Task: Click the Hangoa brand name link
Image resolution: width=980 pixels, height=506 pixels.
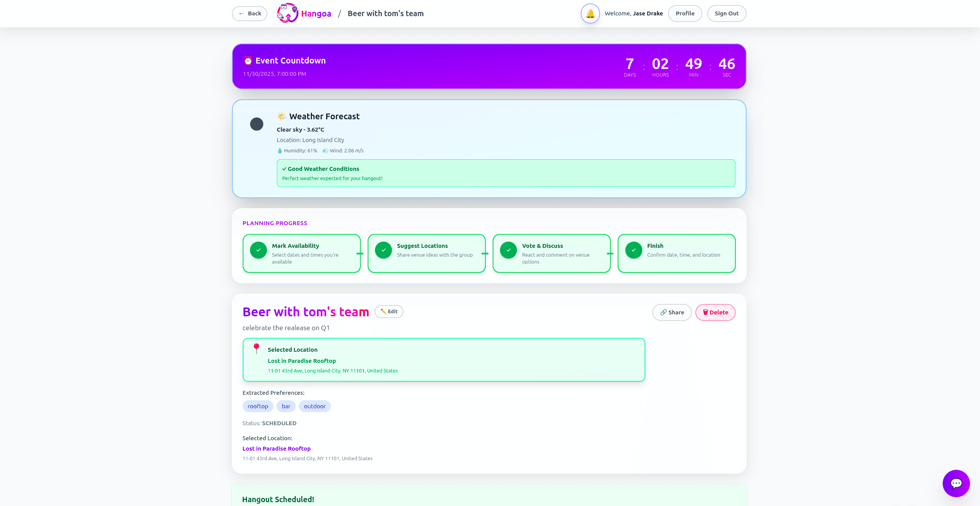Action: pos(316,14)
